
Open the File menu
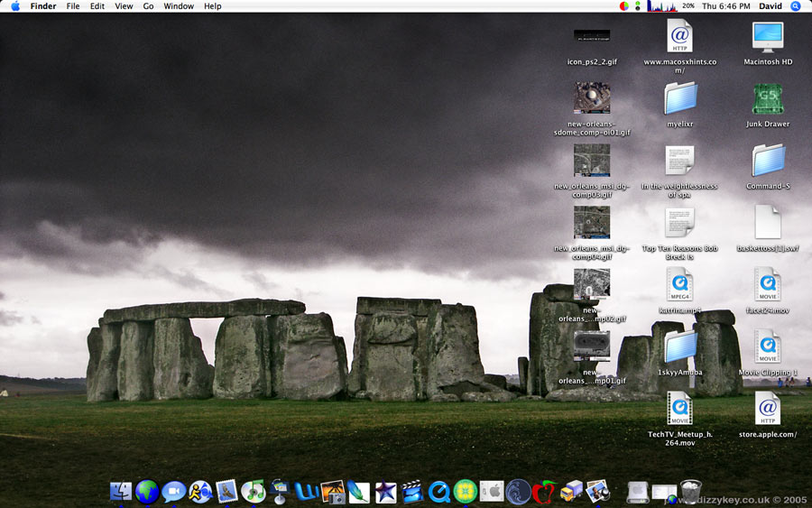(x=73, y=6)
